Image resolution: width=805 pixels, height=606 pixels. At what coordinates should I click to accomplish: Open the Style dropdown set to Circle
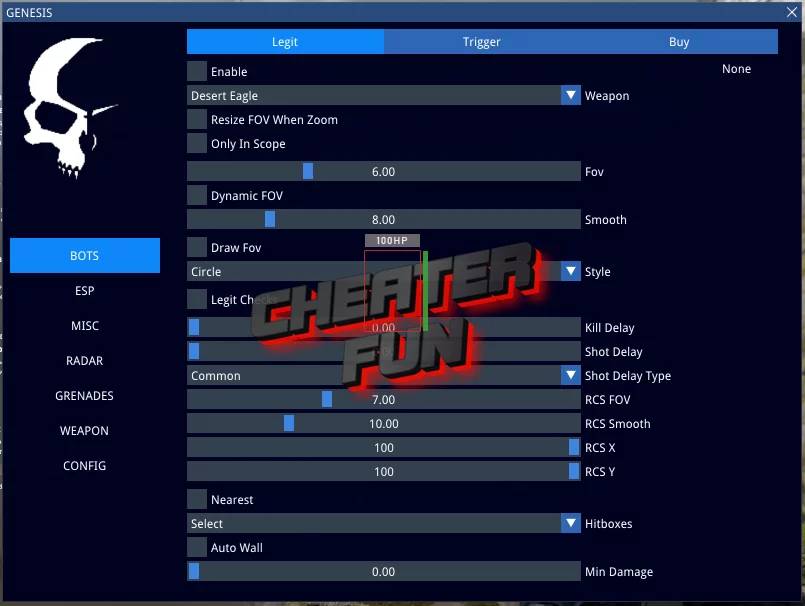[570, 271]
